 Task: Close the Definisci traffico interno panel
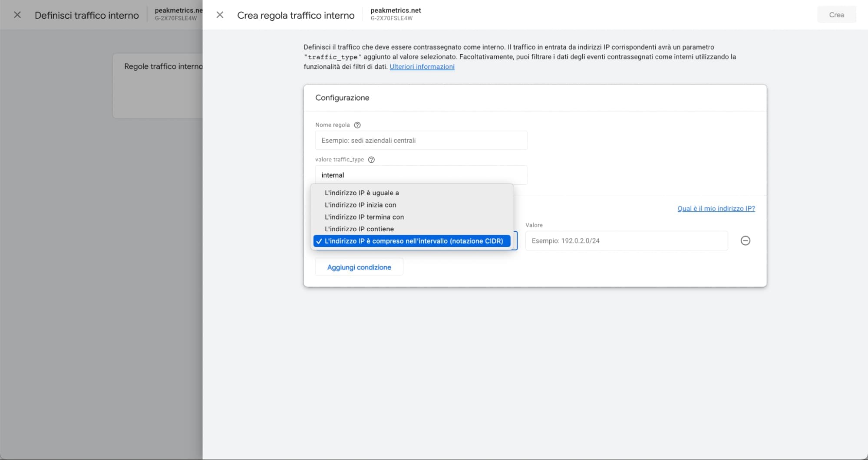(x=17, y=15)
